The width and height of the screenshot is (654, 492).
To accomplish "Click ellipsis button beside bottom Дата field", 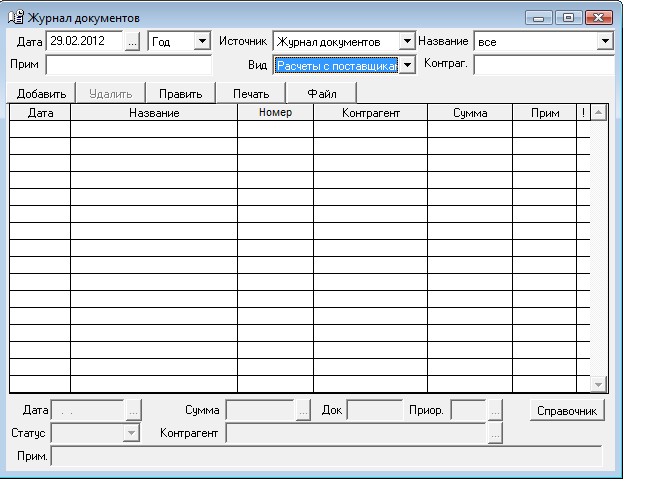I will point(133,410).
